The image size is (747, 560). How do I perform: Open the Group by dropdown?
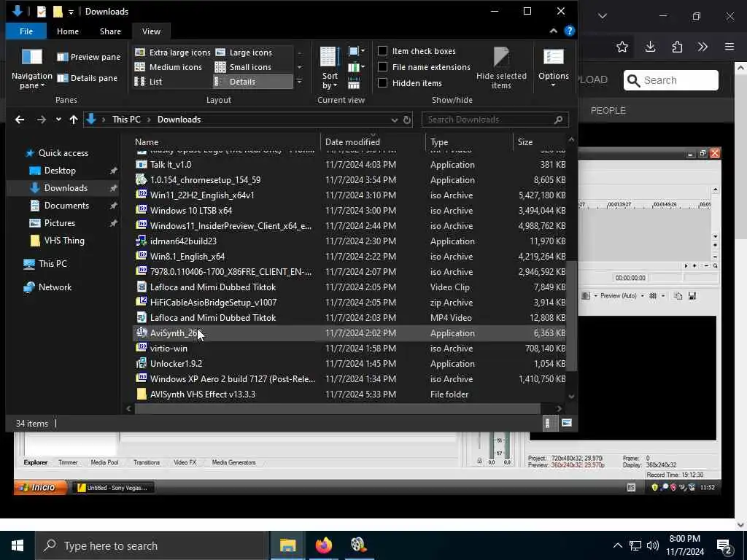tap(356, 51)
